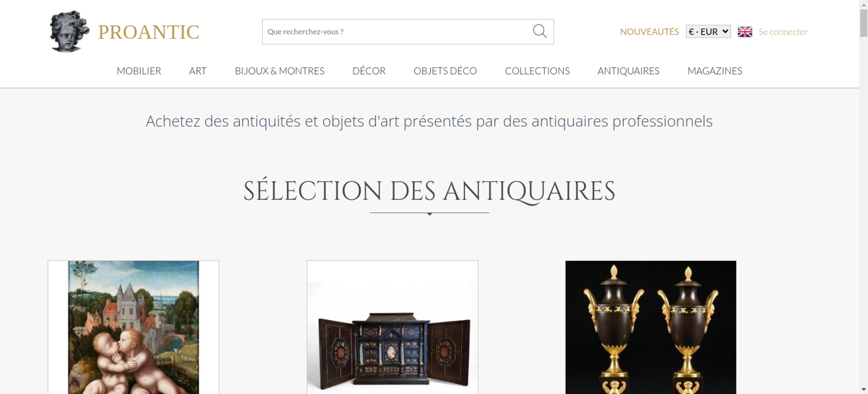868x394 pixels.
Task: Open the BIJOUX & MONTRES menu
Action: click(x=279, y=71)
